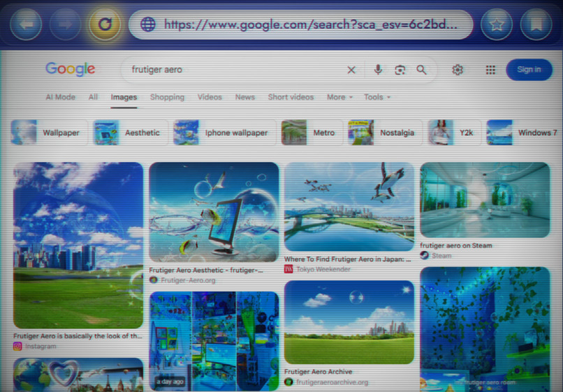Open the bookmarks ribbon button
The width and height of the screenshot is (563, 392).
tap(536, 24)
